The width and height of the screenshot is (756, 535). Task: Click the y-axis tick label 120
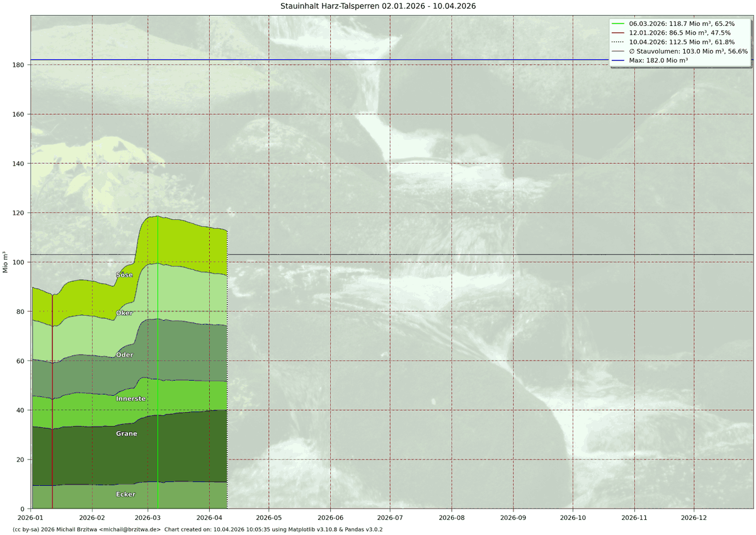pos(19,213)
